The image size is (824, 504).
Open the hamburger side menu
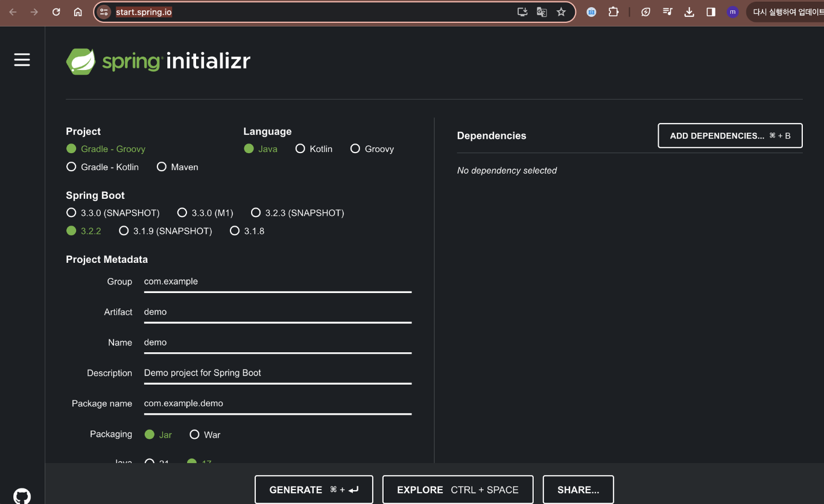click(x=22, y=60)
